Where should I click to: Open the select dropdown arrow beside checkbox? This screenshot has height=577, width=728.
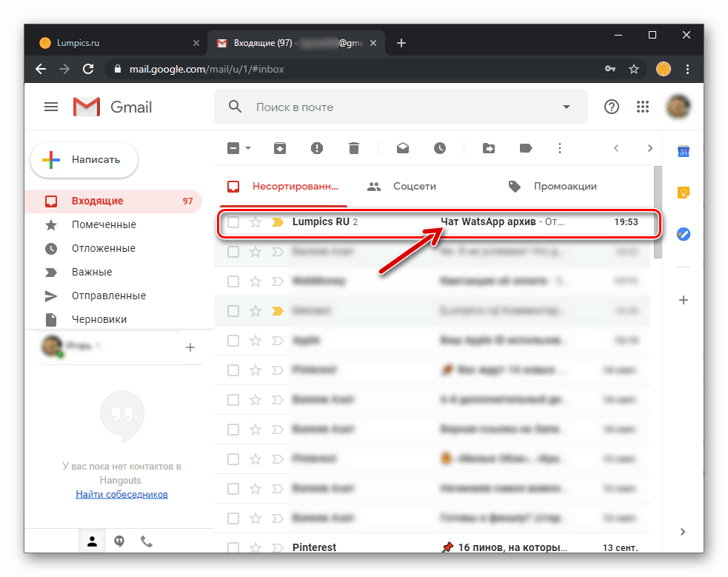coord(248,148)
